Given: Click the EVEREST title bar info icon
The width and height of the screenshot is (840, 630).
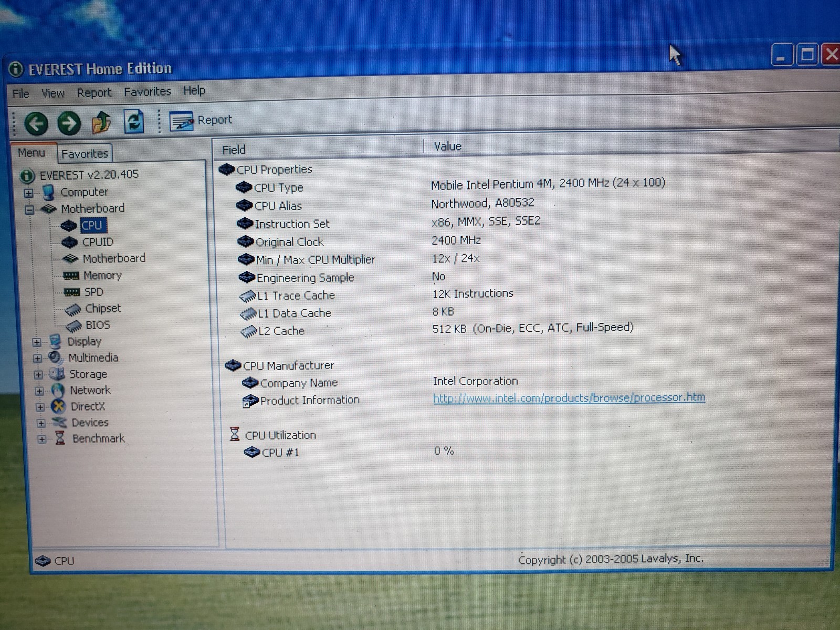Looking at the screenshot, I should [16, 69].
